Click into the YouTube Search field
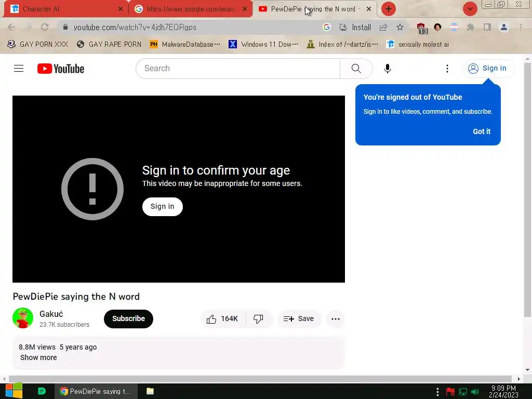The height and width of the screenshot is (399, 532). click(x=238, y=69)
